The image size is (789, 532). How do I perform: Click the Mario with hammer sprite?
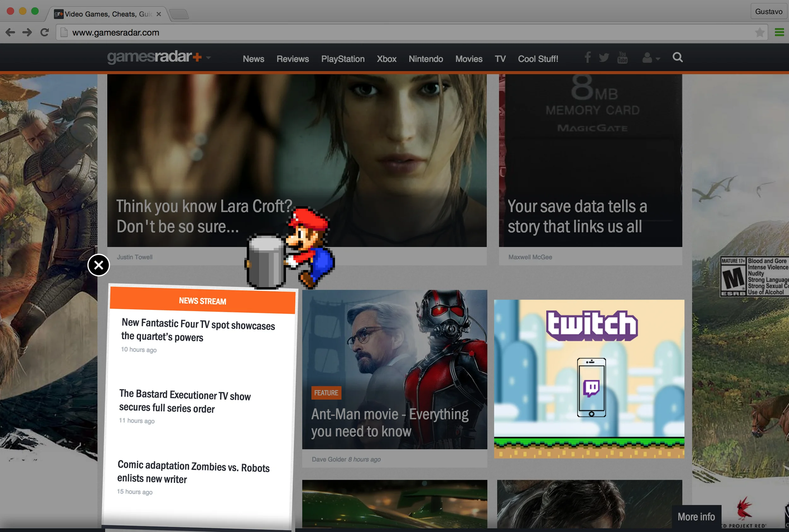coord(290,248)
